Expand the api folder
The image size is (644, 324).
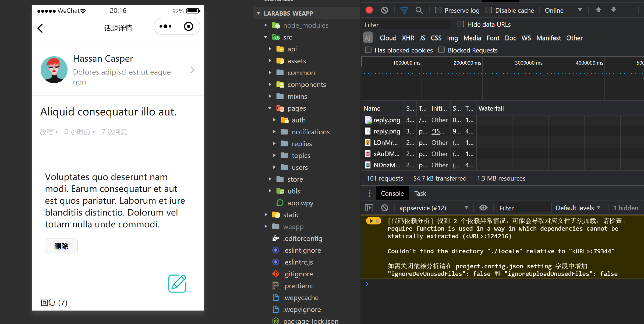click(x=270, y=49)
